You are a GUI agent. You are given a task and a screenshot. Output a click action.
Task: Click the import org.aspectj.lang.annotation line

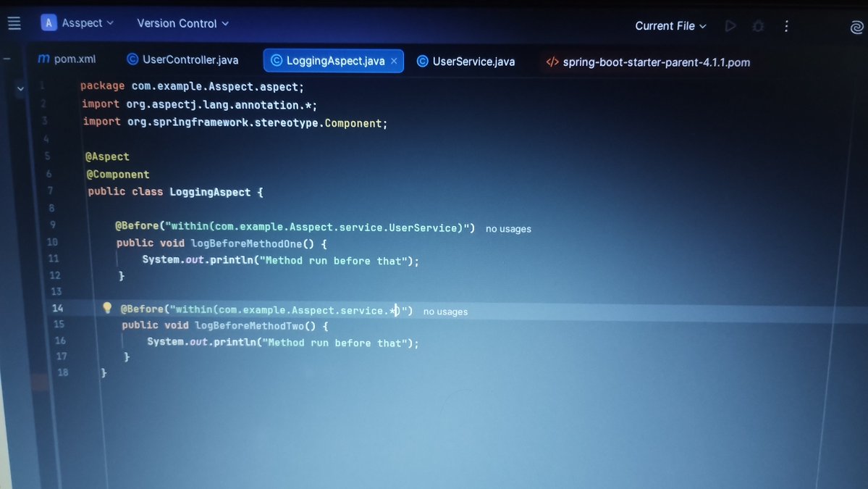coord(199,104)
